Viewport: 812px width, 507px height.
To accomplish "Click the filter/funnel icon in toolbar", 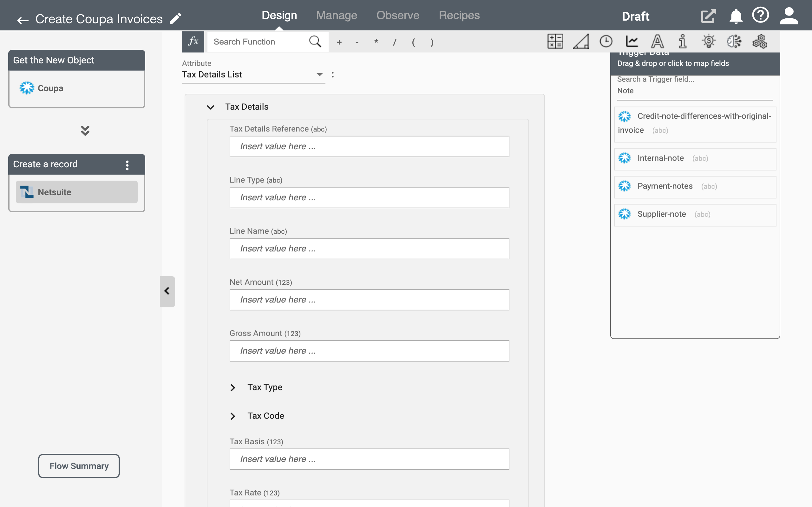I will point(580,42).
